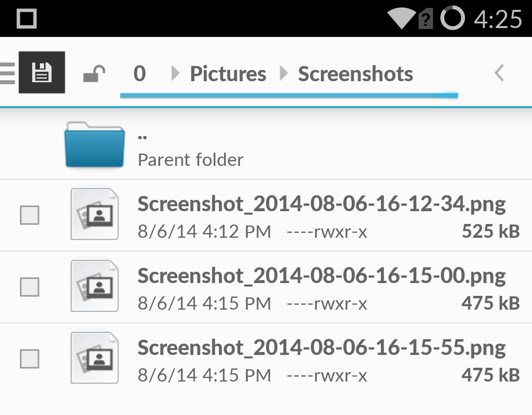
Task: Check the box for Screenshot_2014-08-06-16-12-34.png
Action: (30, 215)
